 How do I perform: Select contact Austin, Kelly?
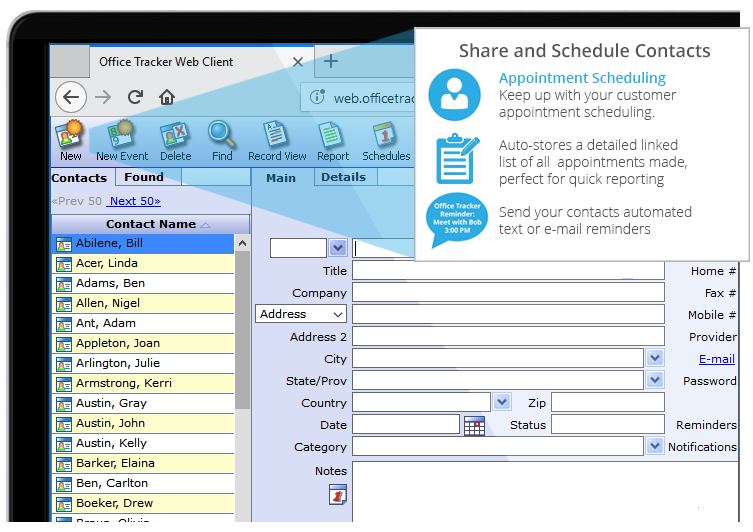pyautogui.click(x=143, y=444)
